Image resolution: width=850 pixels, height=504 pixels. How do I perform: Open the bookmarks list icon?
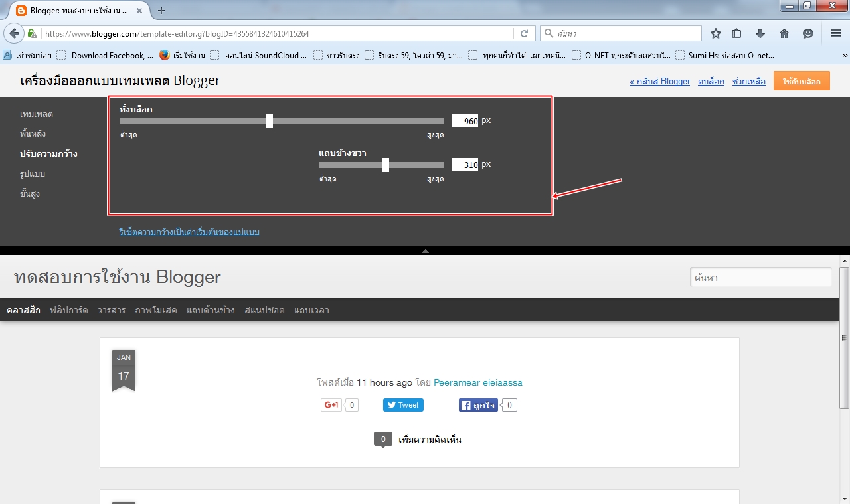[736, 33]
